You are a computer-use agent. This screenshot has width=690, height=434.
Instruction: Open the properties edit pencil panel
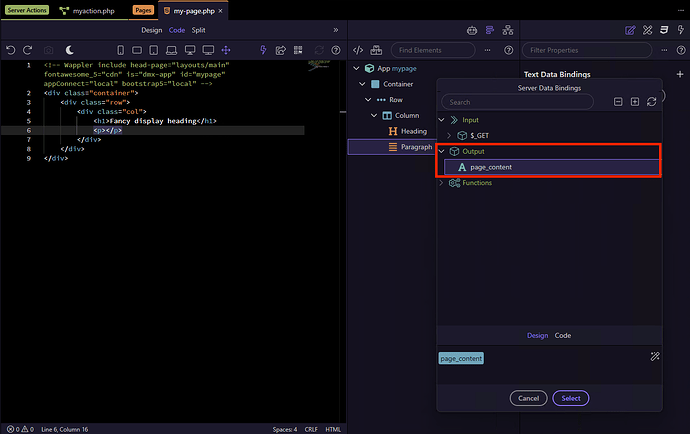[x=630, y=30]
